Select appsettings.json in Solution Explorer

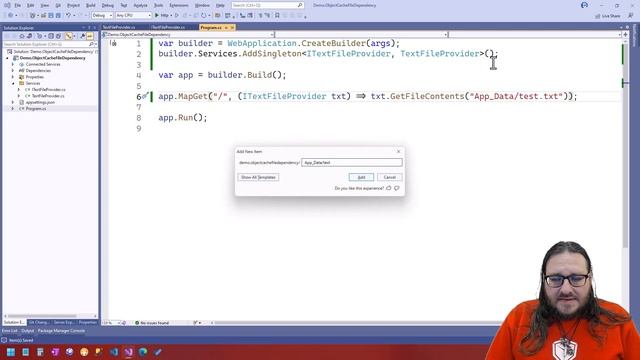(x=40, y=102)
